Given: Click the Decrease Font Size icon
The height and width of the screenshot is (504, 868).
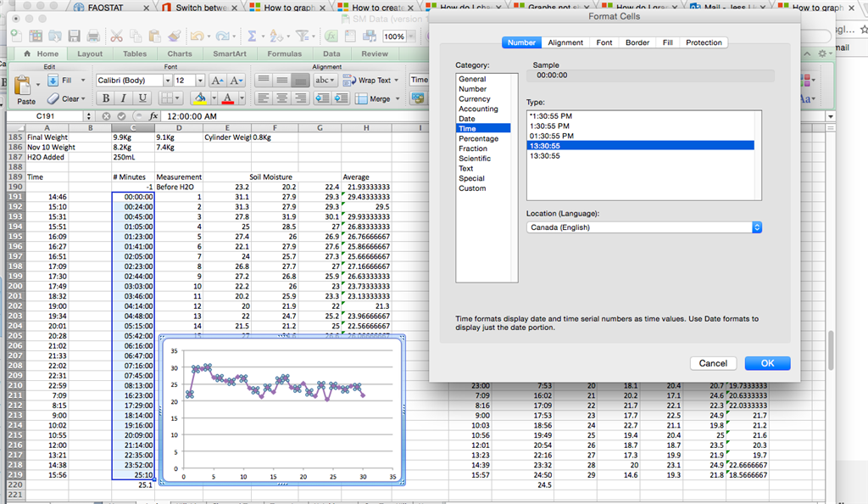Looking at the screenshot, I should [x=236, y=81].
